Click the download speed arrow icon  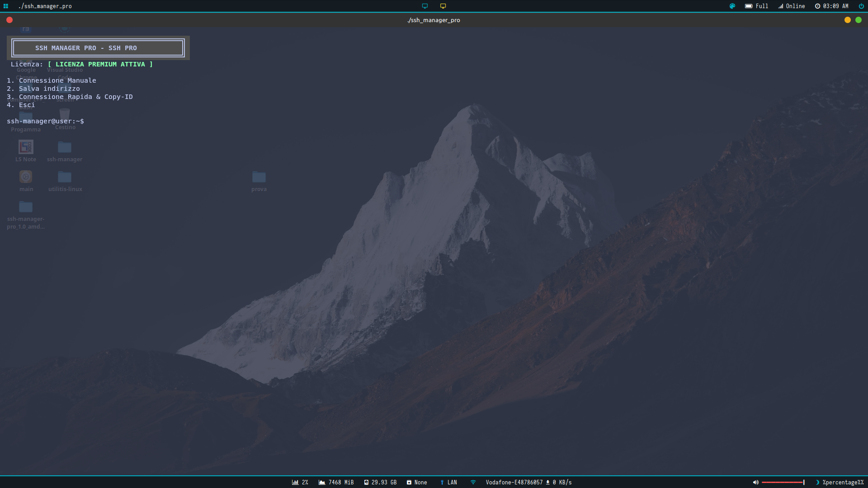(548, 483)
